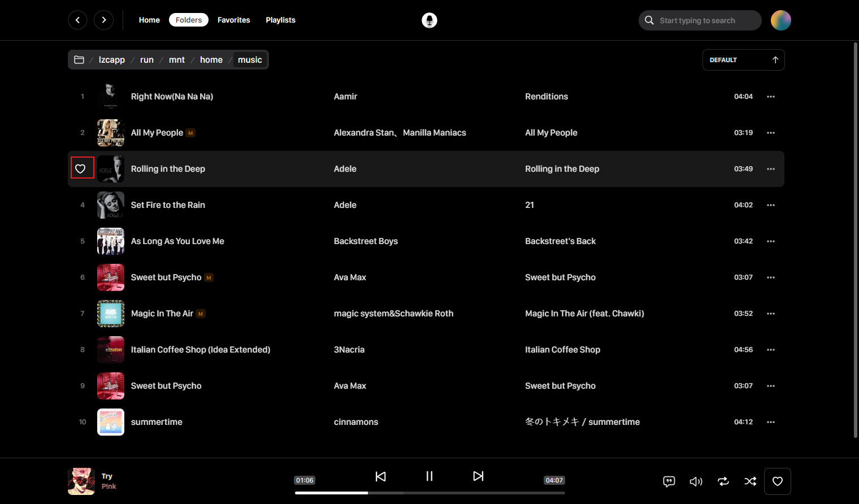Favorite the currently playing song Try
Viewport: 859px width, 504px height.
pyautogui.click(x=778, y=481)
